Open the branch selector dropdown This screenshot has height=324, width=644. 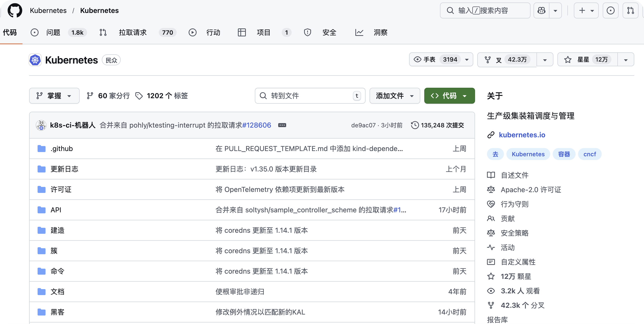[x=54, y=96]
